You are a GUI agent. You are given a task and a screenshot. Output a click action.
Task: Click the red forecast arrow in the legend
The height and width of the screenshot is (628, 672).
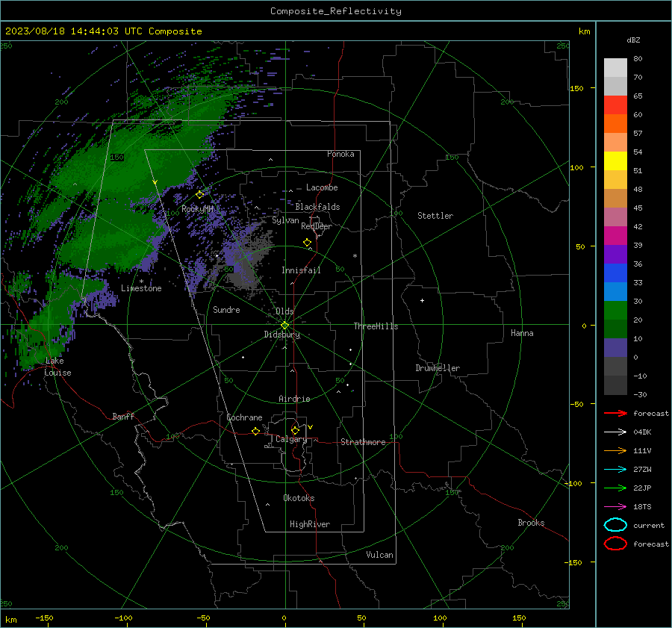(615, 413)
